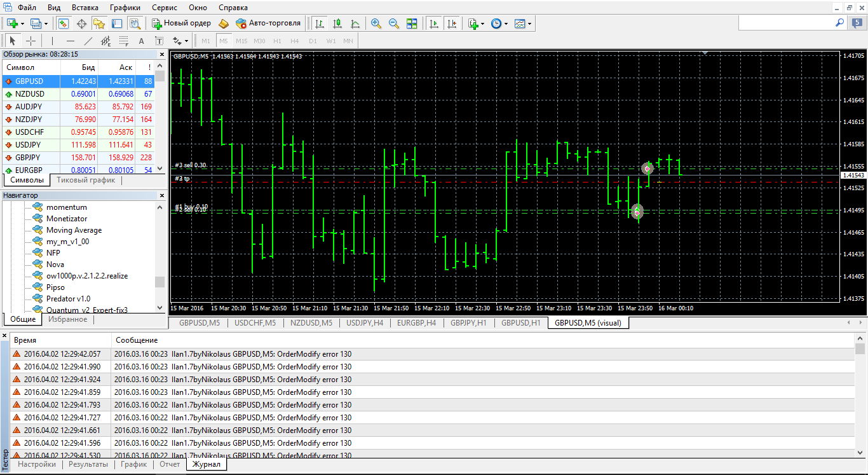Viewport: 868px width, 475px height.
Task: Toggle the Strategy Tester icon
Action: 135,24
